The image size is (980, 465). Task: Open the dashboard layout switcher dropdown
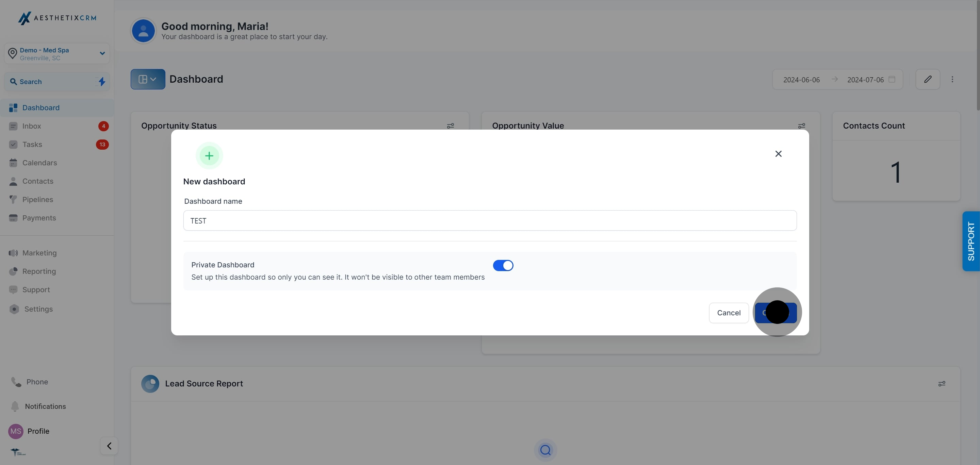pos(148,79)
